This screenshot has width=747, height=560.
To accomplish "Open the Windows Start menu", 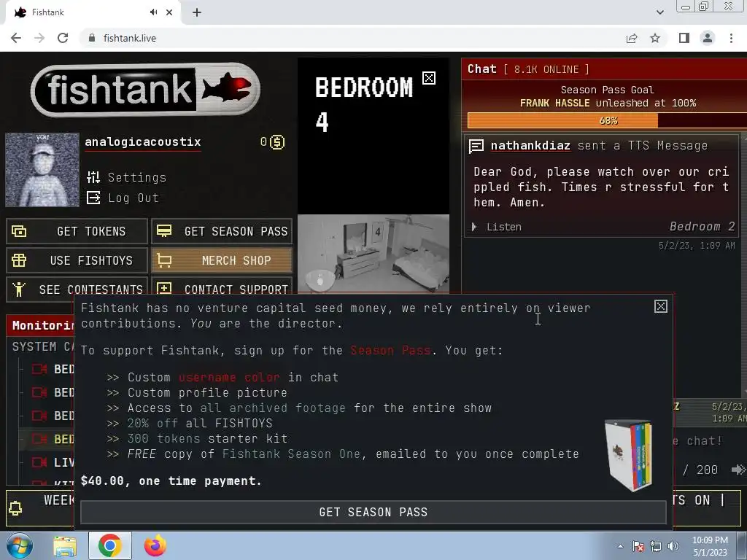I will [x=20, y=545].
